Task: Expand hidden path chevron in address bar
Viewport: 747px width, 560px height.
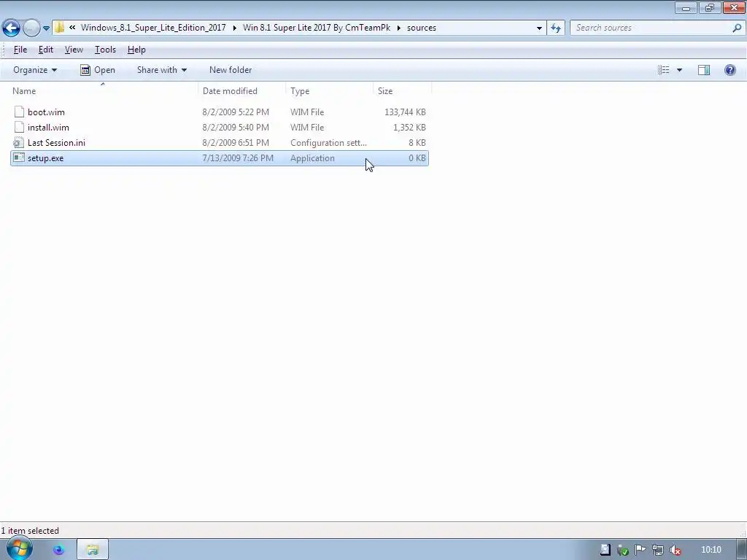Action: pyautogui.click(x=72, y=28)
